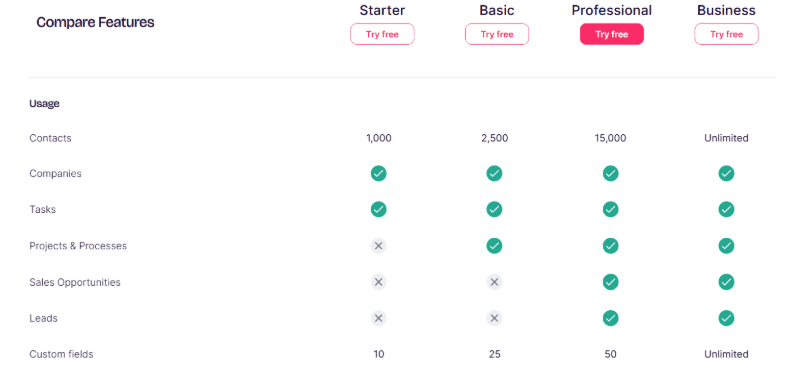Click Basic X icon in Leads row
The width and height of the screenshot is (786, 369).
(x=494, y=318)
